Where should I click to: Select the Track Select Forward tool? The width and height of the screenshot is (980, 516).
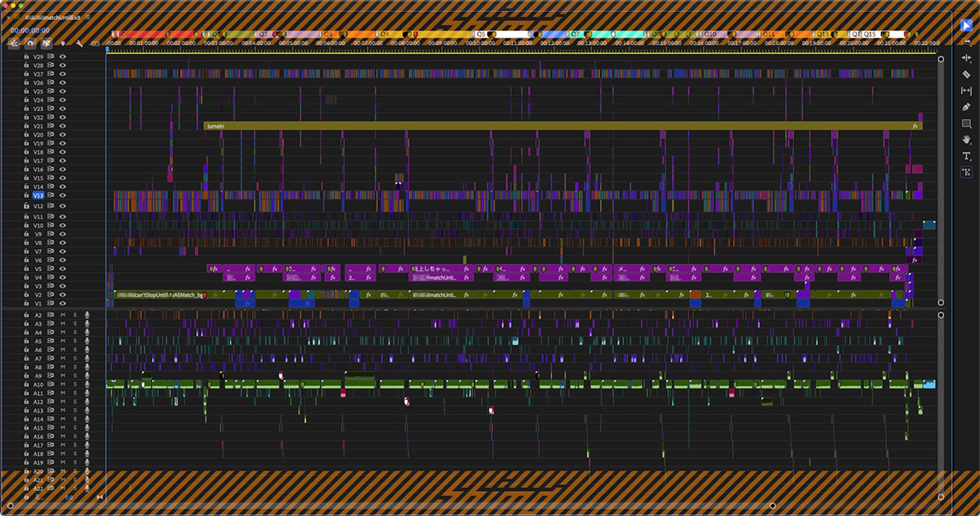(x=966, y=41)
